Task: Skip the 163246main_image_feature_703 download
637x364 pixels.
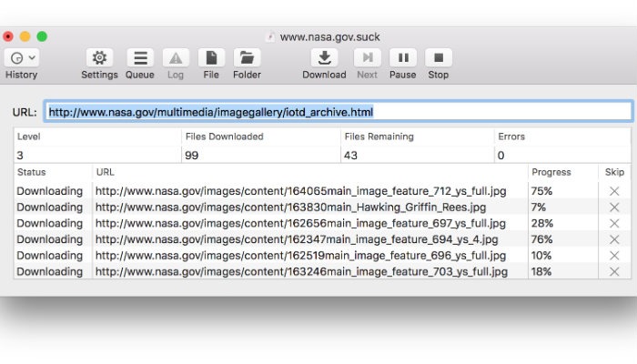Action: [614, 271]
